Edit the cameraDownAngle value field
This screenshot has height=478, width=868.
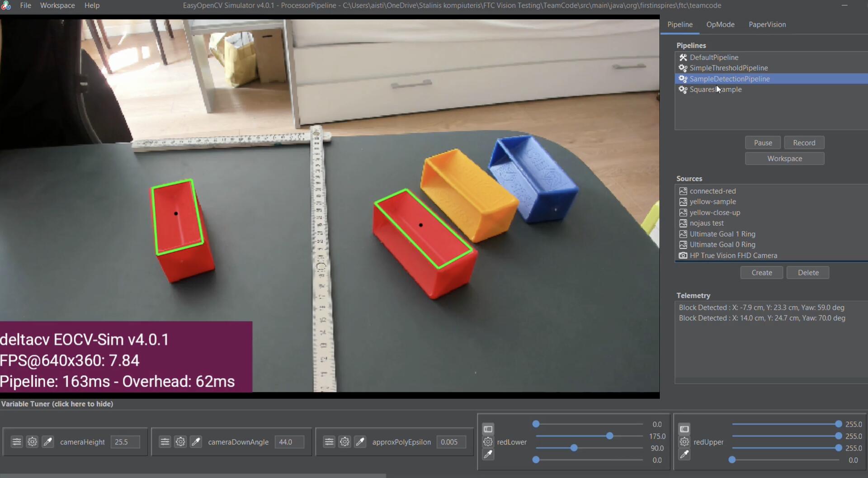289,442
